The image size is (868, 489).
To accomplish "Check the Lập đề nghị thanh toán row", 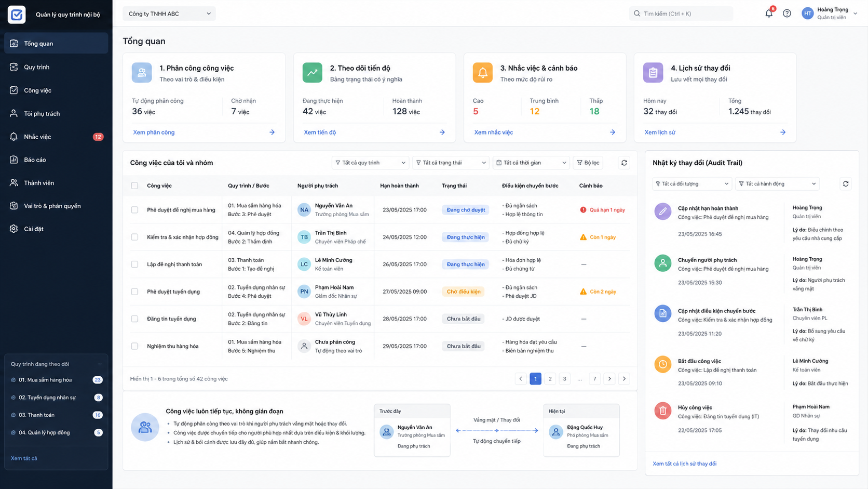I will [x=134, y=265].
